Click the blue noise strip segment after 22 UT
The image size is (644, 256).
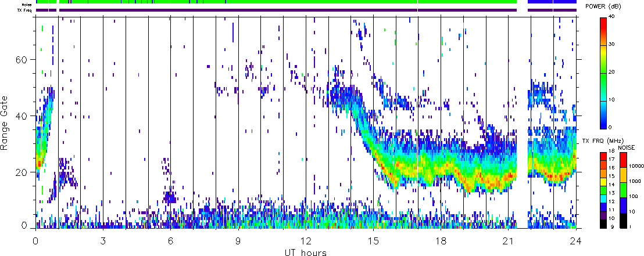coord(552,2)
